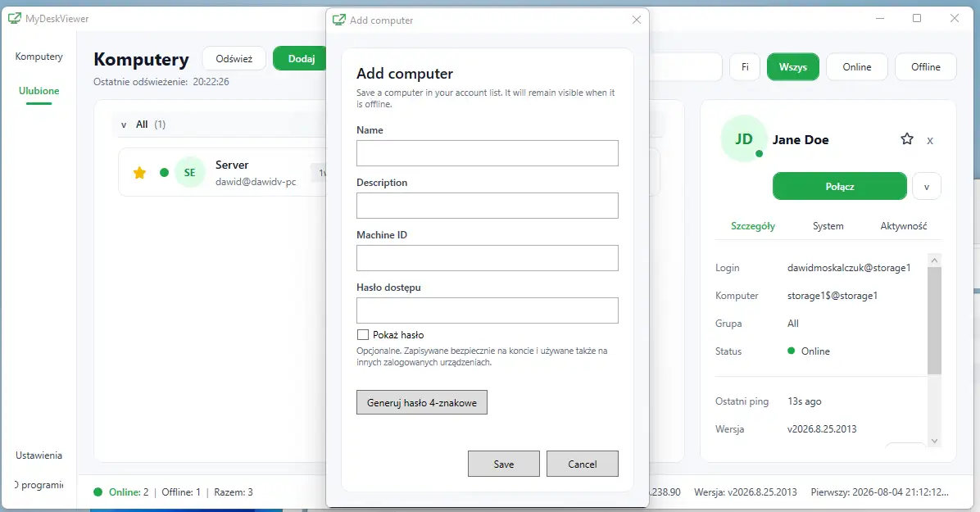
Task: Click the details panel scrollbar thumb
Action: 934,320
